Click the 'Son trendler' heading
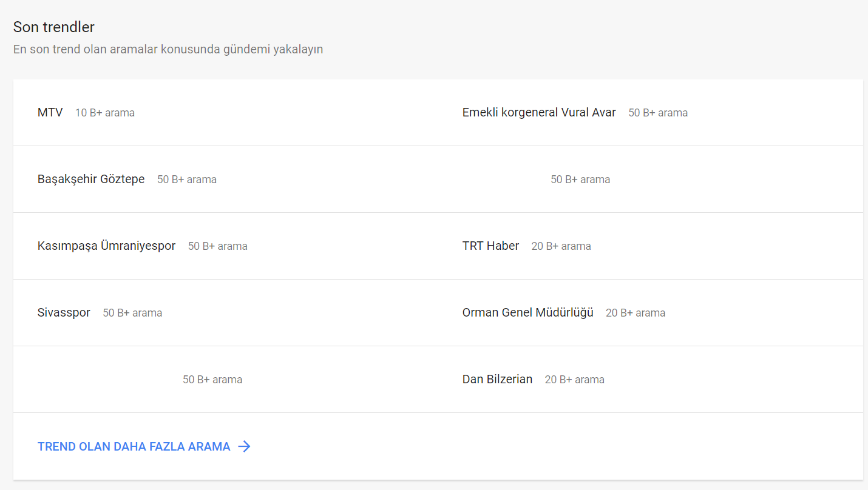This screenshot has width=868, height=490. pyautogui.click(x=54, y=27)
